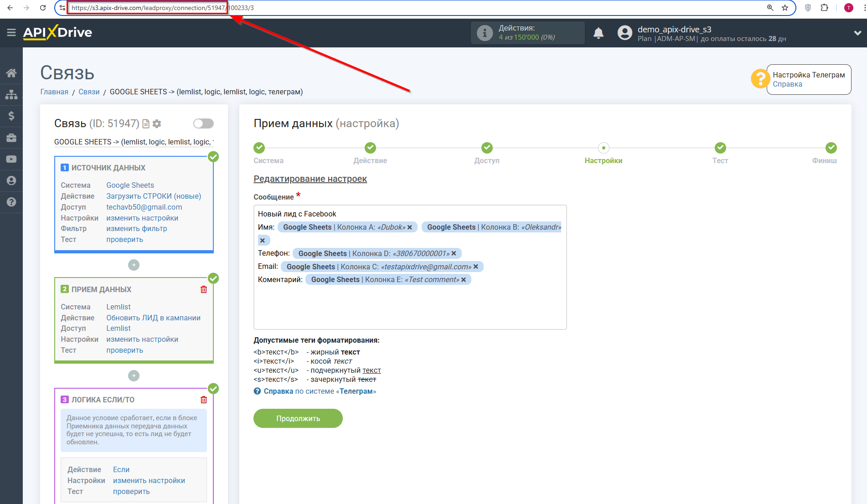Screen dimensions: 867x504
Task: Click изменить фильтр link
Action: coord(137,228)
